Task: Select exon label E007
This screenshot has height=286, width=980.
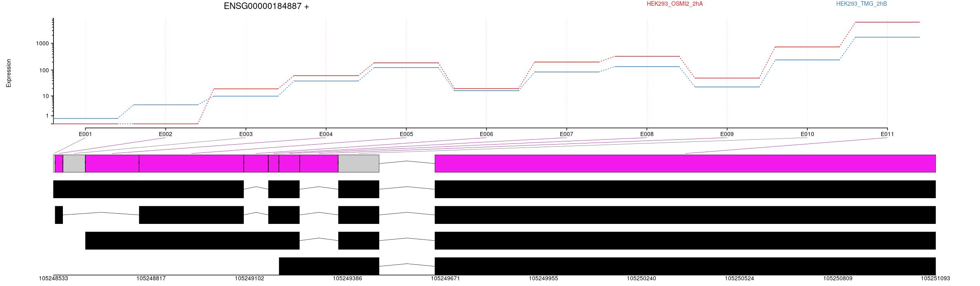Action: [566, 134]
